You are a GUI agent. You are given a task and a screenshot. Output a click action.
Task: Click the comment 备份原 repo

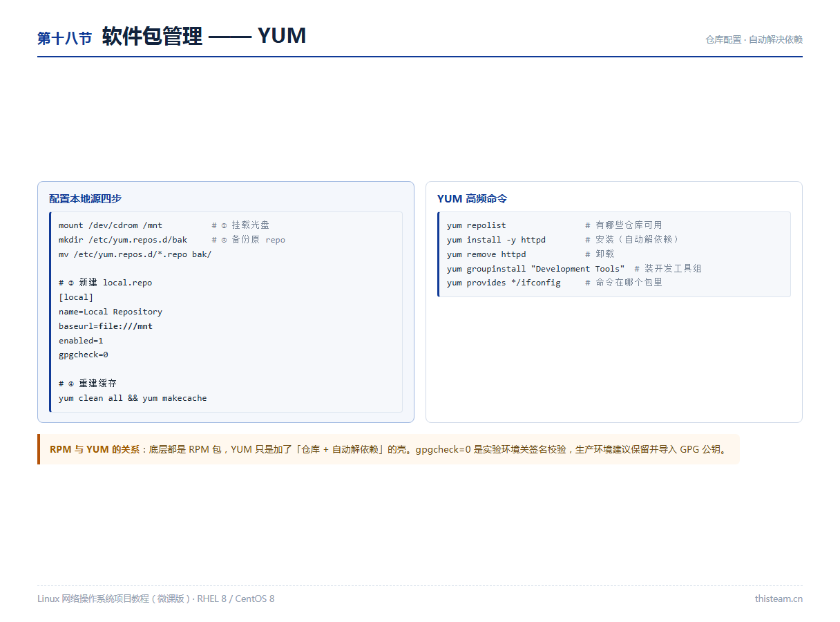(249, 240)
